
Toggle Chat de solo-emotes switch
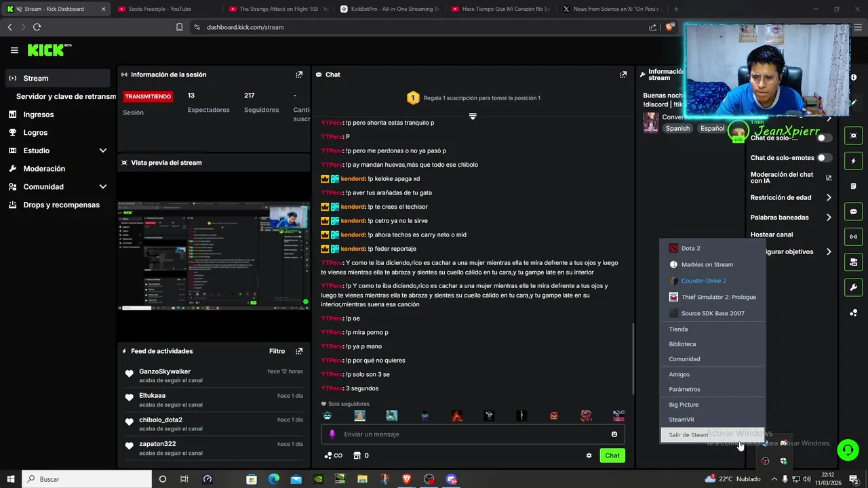(825, 158)
